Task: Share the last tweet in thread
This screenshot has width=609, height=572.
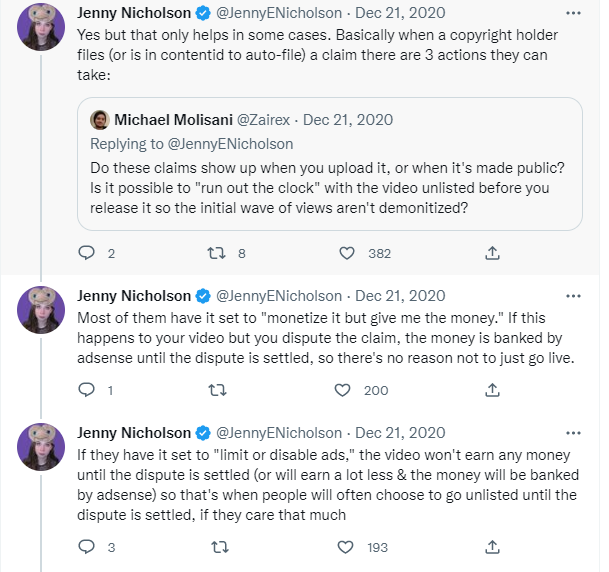Action: pos(491,547)
